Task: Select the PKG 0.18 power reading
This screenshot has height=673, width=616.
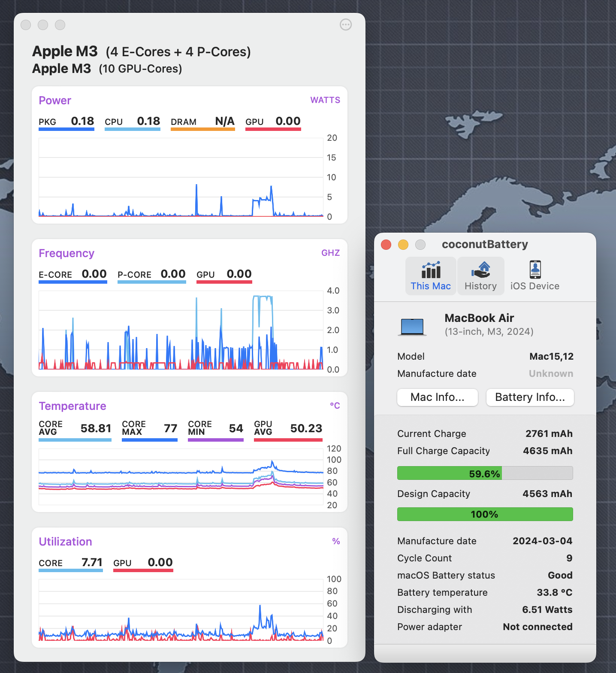Action: 66,122
